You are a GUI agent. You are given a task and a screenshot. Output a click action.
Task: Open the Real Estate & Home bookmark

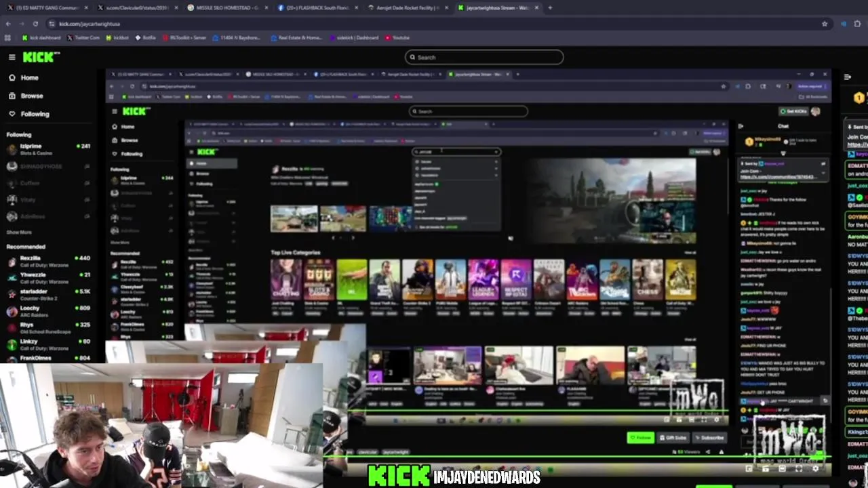(296, 38)
